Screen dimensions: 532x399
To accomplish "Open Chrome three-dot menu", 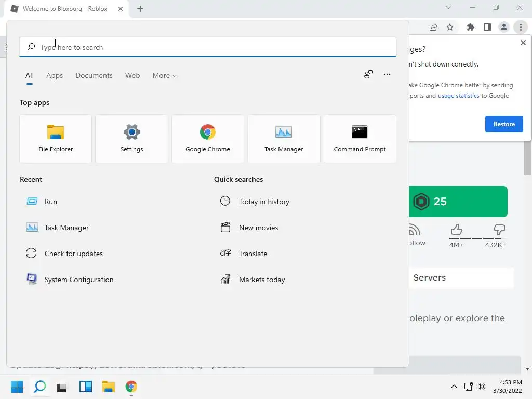I will [x=521, y=27].
